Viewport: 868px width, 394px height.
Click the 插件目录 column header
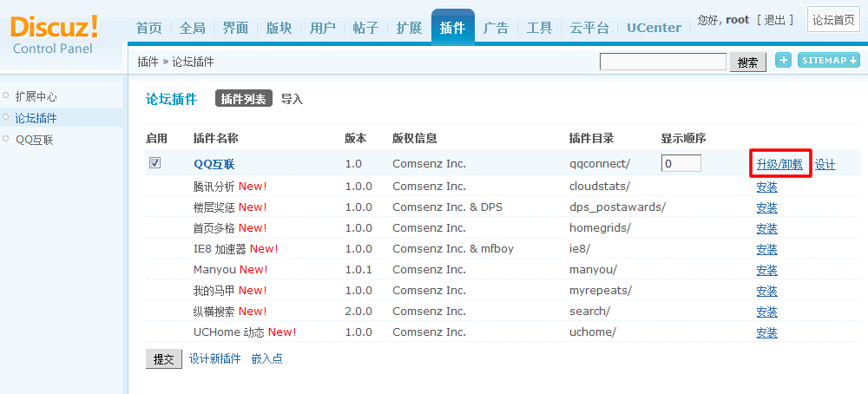click(x=591, y=138)
